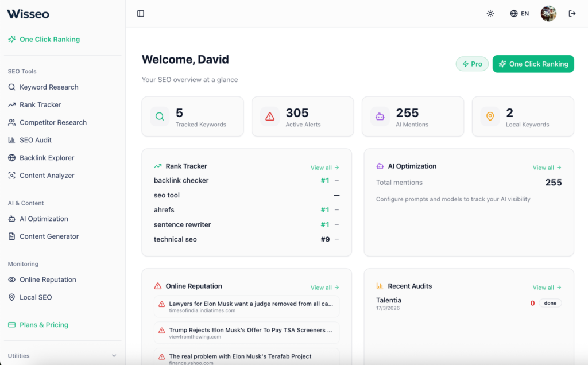This screenshot has width=588, height=365.
Task: Toggle the light/dark theme sun icon
Action: 490,14
